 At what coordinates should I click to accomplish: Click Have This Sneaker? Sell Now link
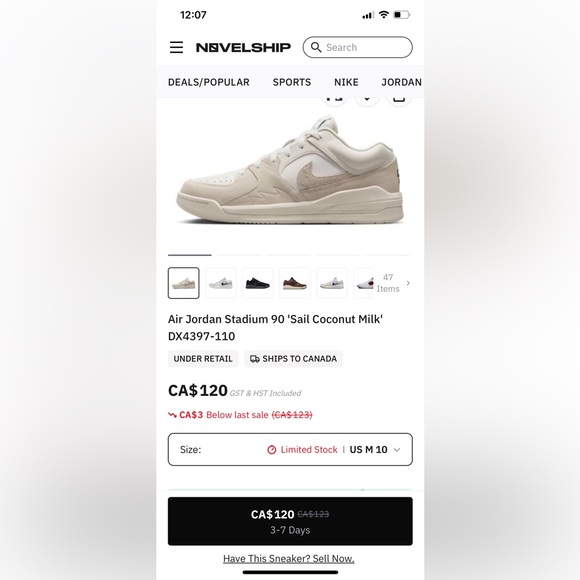coord(289,559)
